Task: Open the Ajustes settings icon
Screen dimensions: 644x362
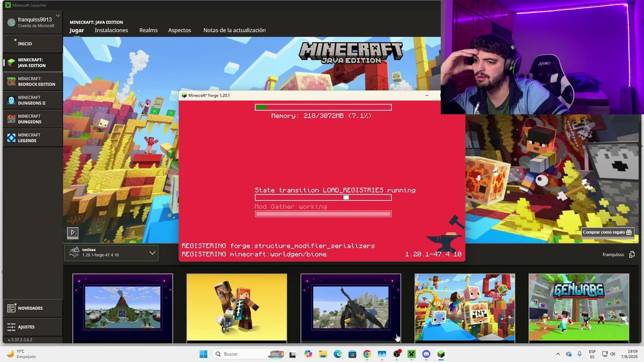Action: click(x=12, y=327)
